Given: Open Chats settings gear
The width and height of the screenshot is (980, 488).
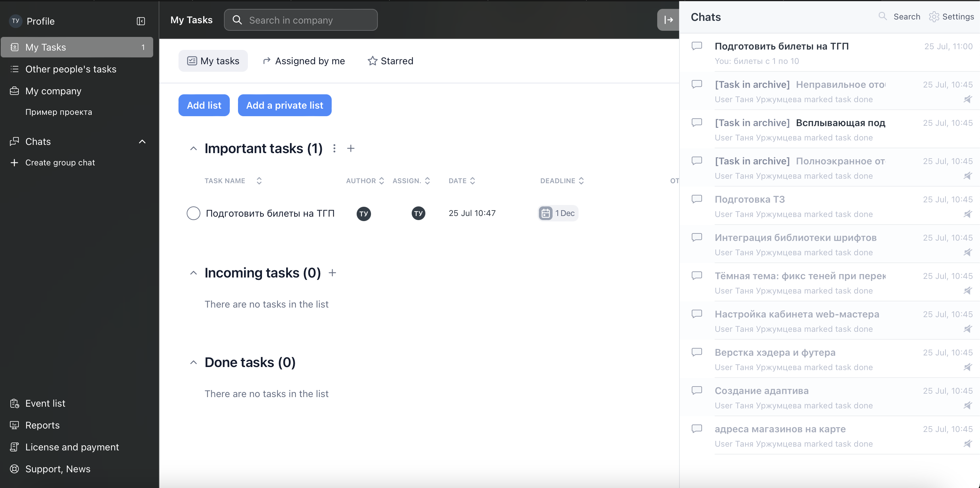Looking at the screenshot, I should click(934, 17).
